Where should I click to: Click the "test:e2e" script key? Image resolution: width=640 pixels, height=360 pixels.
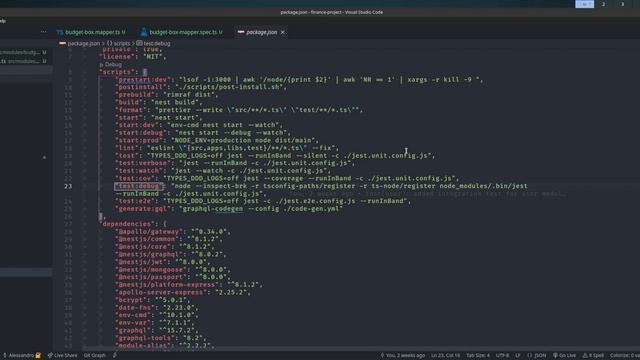[137, 201]
